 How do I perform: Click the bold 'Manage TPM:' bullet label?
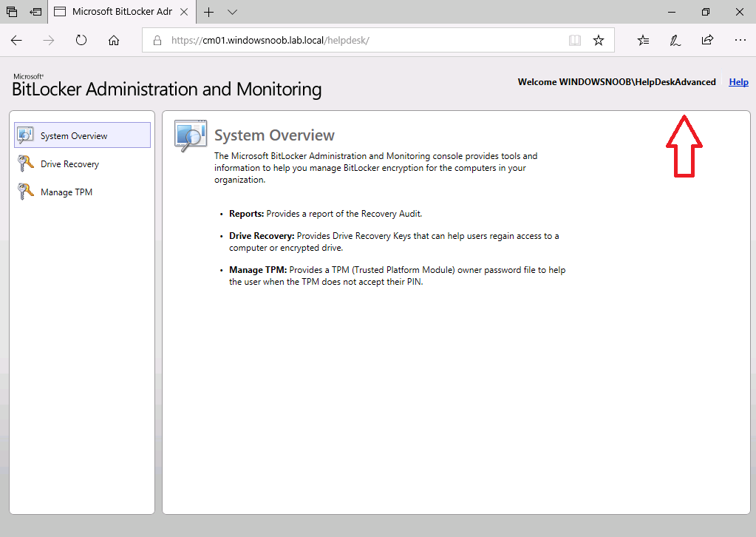point(258,270)
